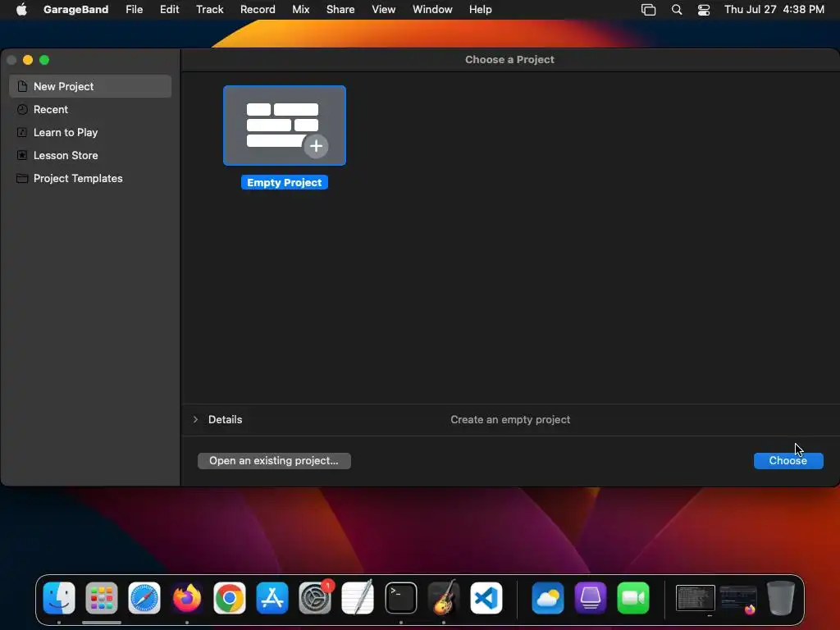This screenshot has height=630, width=840.
Task: Open Stage Manager icon in menu bar
Action: coord(648,10)
